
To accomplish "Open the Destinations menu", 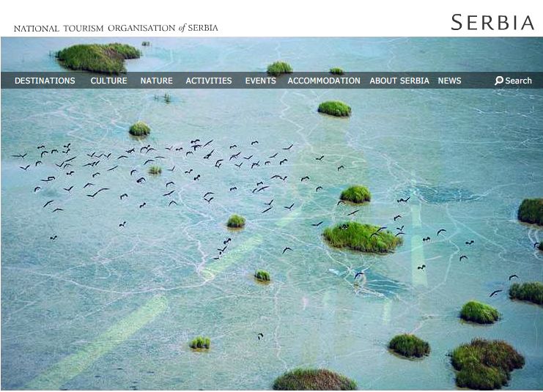I will click(x=45, y=81).
